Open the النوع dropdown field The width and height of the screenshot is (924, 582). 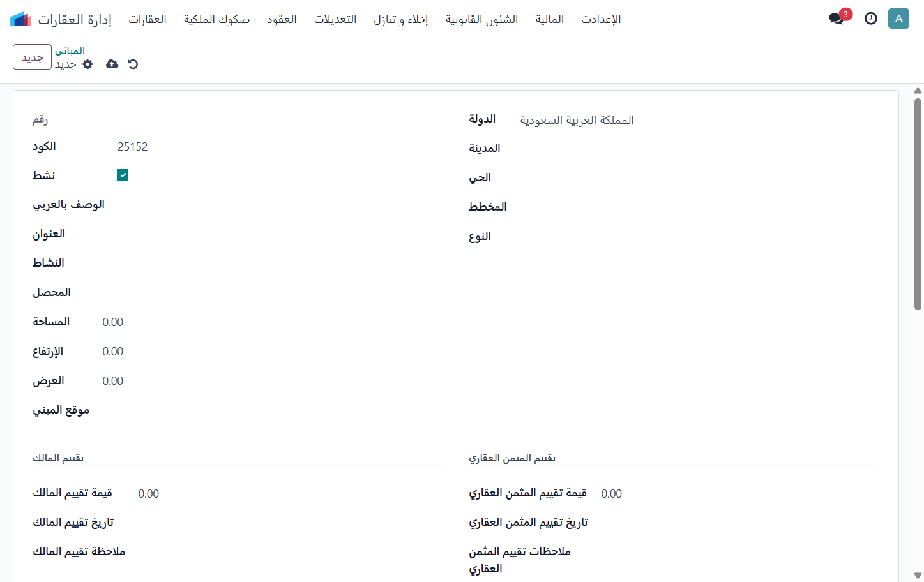tap(699, 237)
